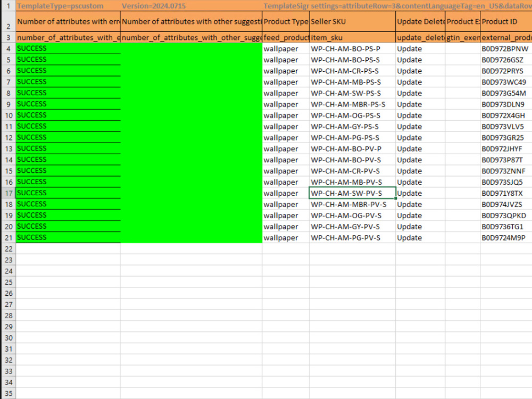532x399 pixels.
Task: Select the SUCCESS cell in row 4
Action: pos(68,48)
